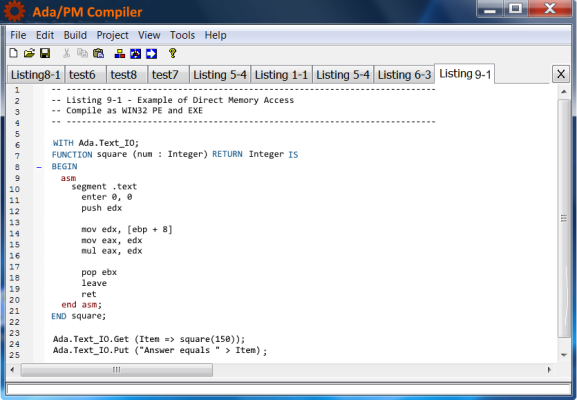The width and height of the screenshot is (577, 400).
Task: Select the active Listing 9-1 tab
Action: 465,74
